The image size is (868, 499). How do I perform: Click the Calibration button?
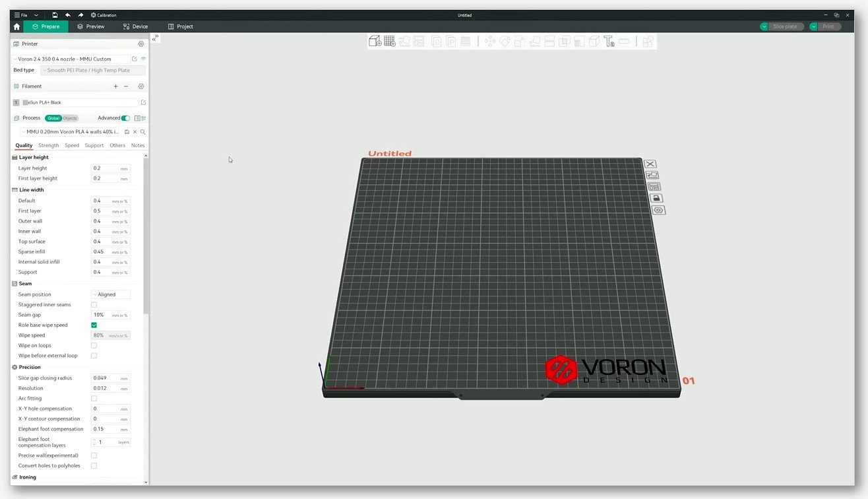tap(104, 15)
